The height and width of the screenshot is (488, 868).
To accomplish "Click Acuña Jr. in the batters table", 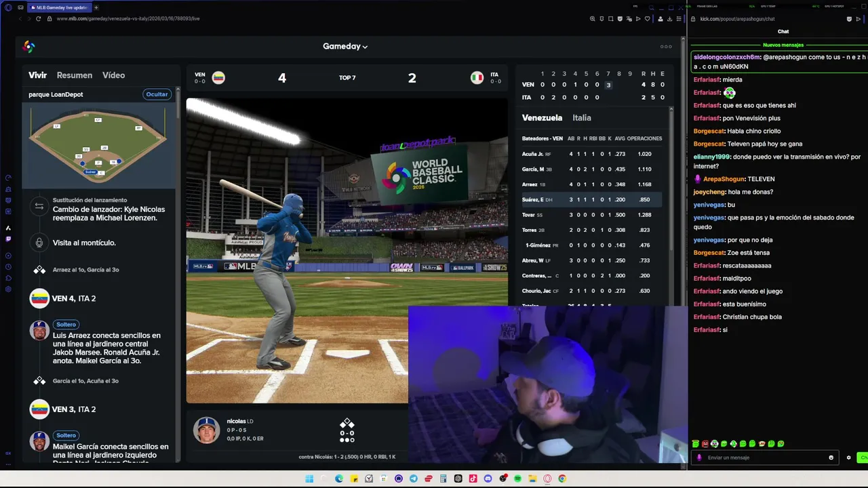I will 532,154.
